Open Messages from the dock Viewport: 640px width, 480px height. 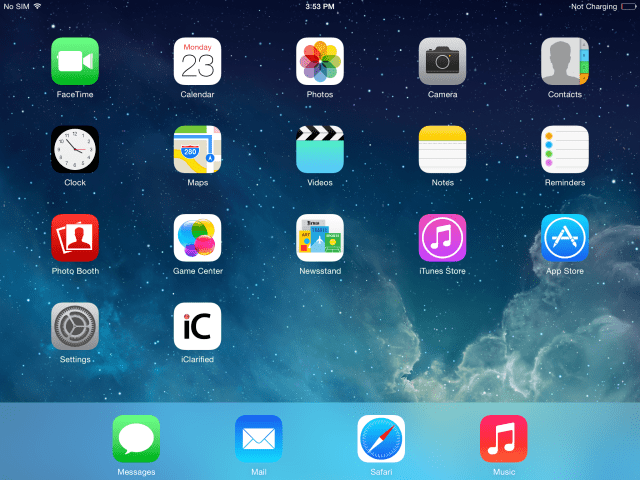click(x=136, y=439)
